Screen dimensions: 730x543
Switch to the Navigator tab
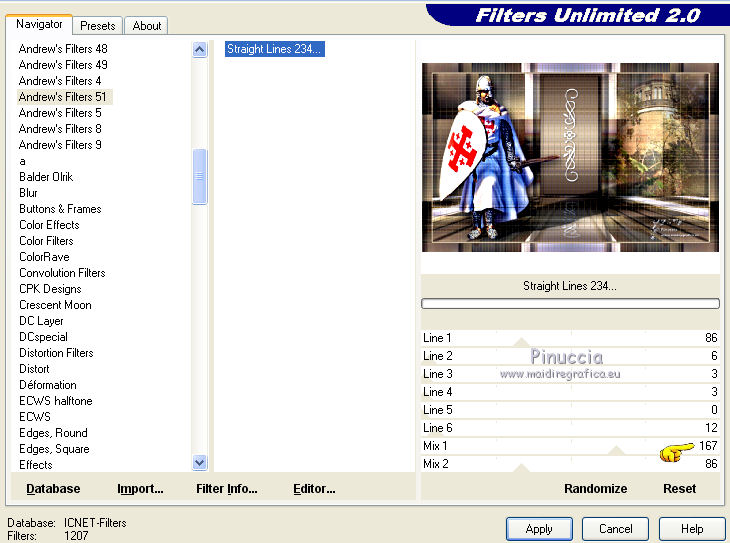click(x=39, y=24)
